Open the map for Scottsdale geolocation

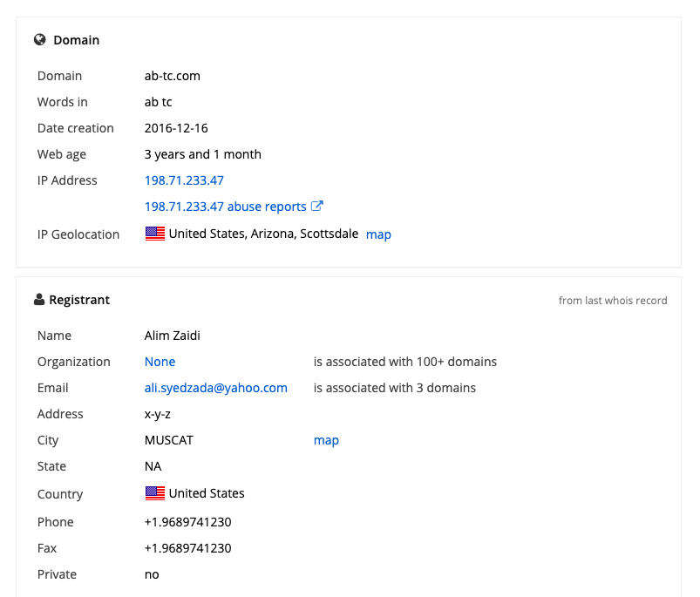click(x=378, y=234)
